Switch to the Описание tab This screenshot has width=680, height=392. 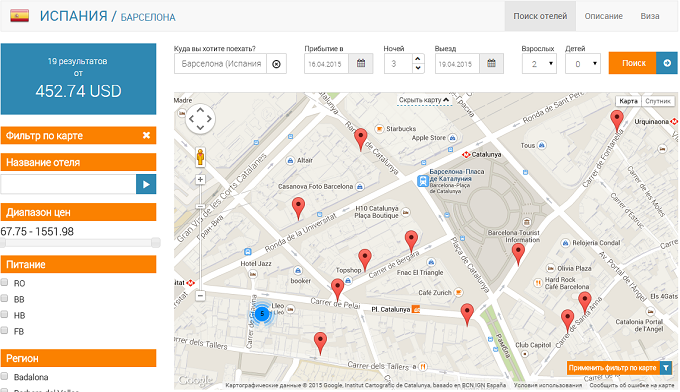coord(603,16)
